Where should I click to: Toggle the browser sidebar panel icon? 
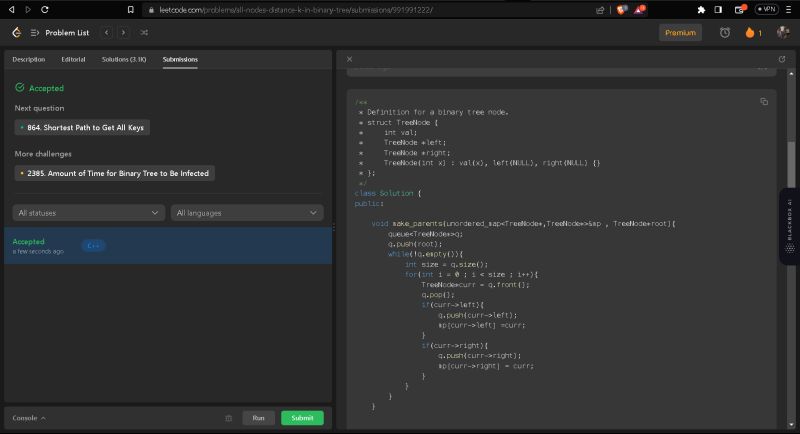[718, 10]
